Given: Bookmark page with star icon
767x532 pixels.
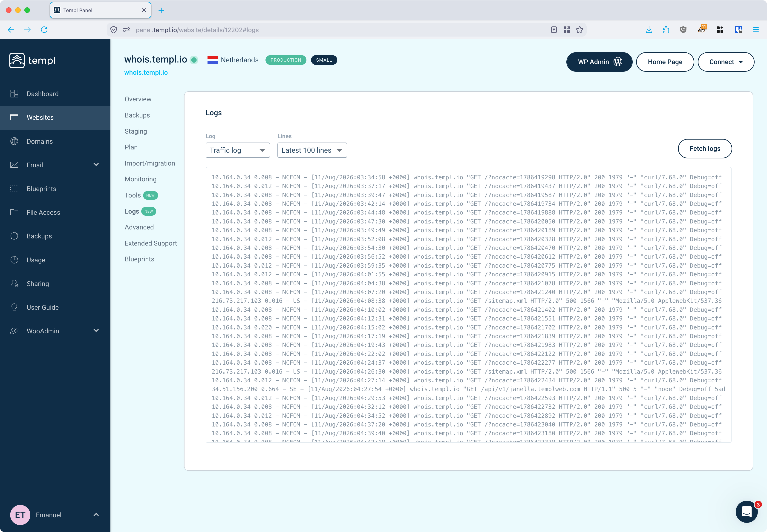Looking at the screenshot, I should click(x=580, y=30).
